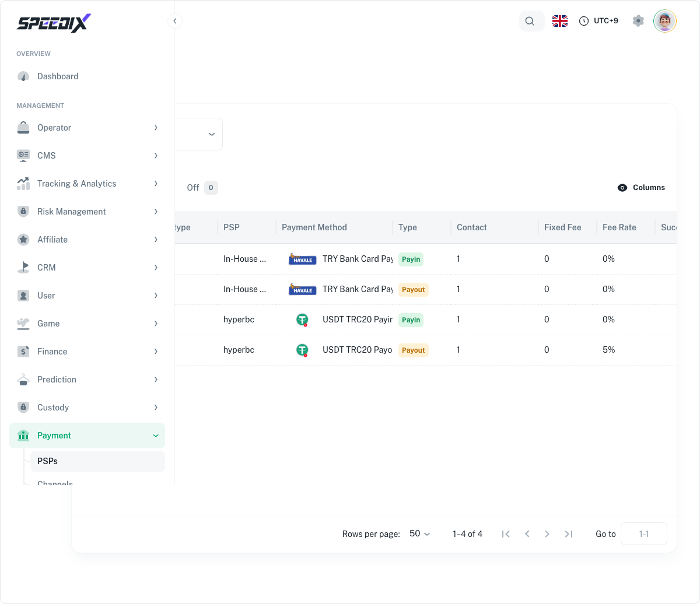Expand the Finance menu section
The height and width of the screenshot is (604, 700).
[x=87, y=352]
